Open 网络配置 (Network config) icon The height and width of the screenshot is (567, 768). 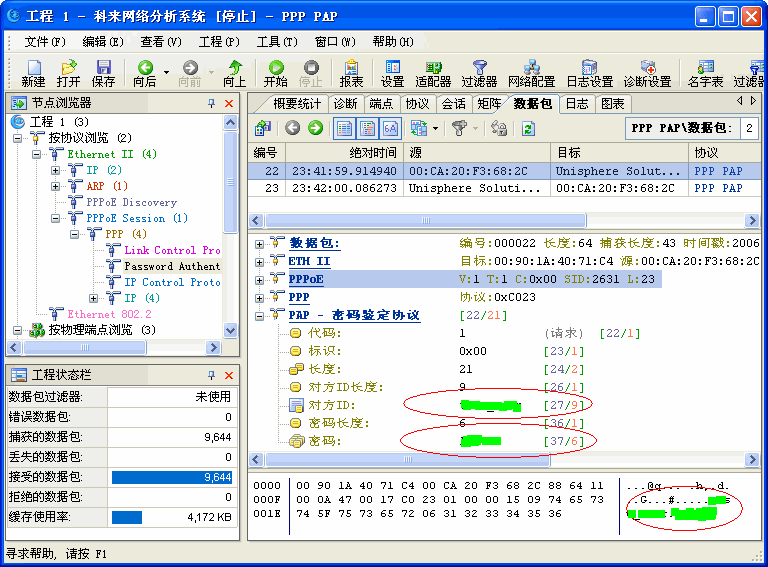[531, 73]
